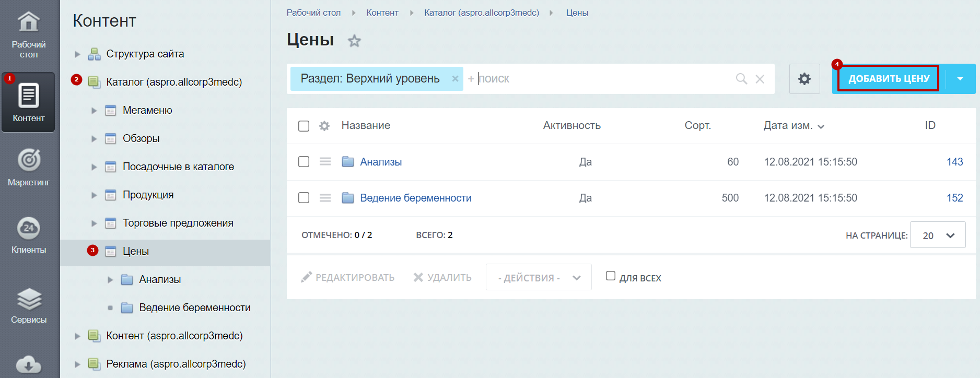
Task: Sort by the Сорт. column header
Action: [x=698, y=125]
